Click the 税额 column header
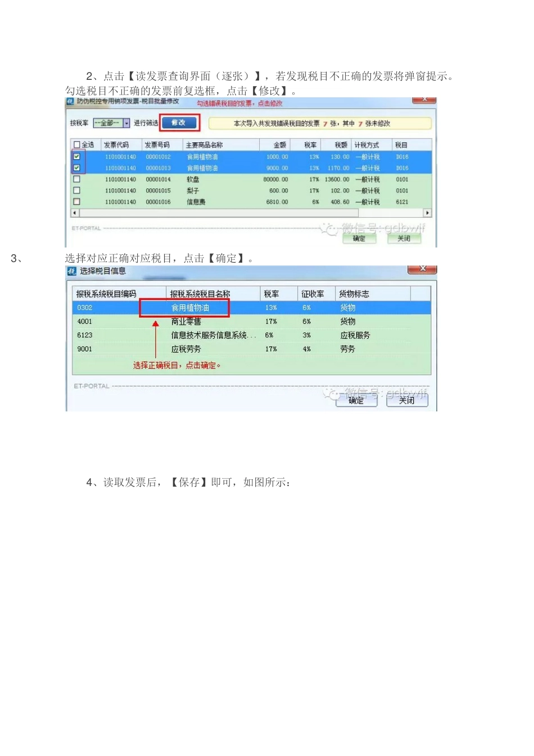534x756 pixels. [336, 145]
